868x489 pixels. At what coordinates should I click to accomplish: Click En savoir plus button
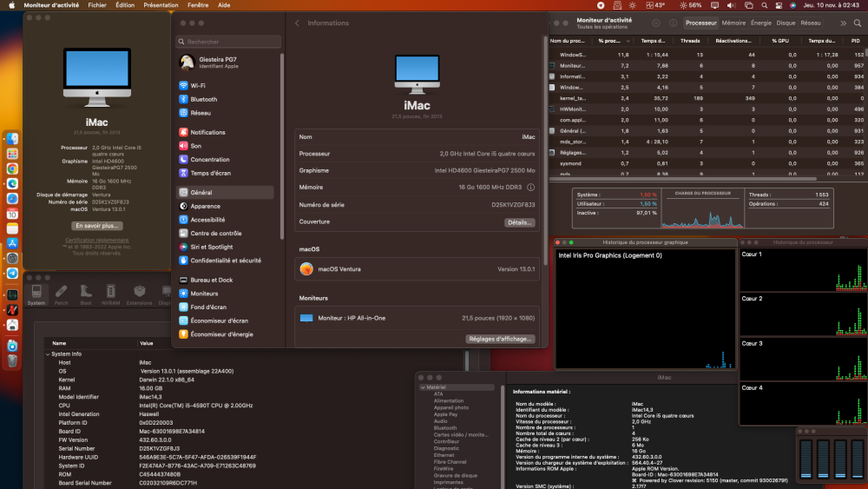[97, 226]
